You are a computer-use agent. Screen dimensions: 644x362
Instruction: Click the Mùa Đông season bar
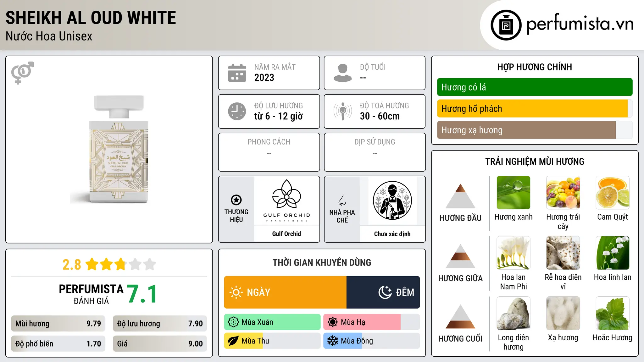[371, 341]
